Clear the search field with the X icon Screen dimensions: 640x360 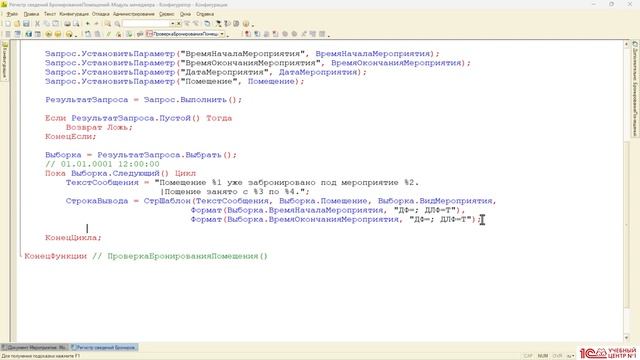pos(179,24)
